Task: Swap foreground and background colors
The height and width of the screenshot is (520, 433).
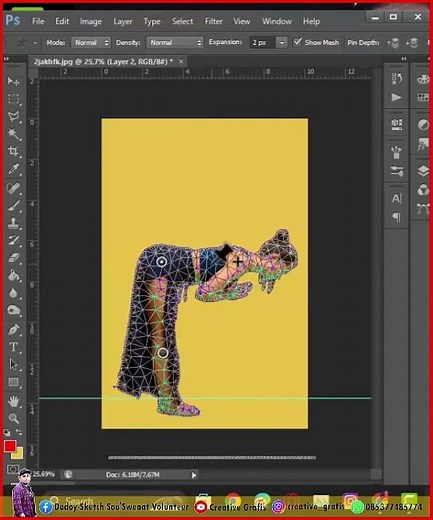Action: 19,432
